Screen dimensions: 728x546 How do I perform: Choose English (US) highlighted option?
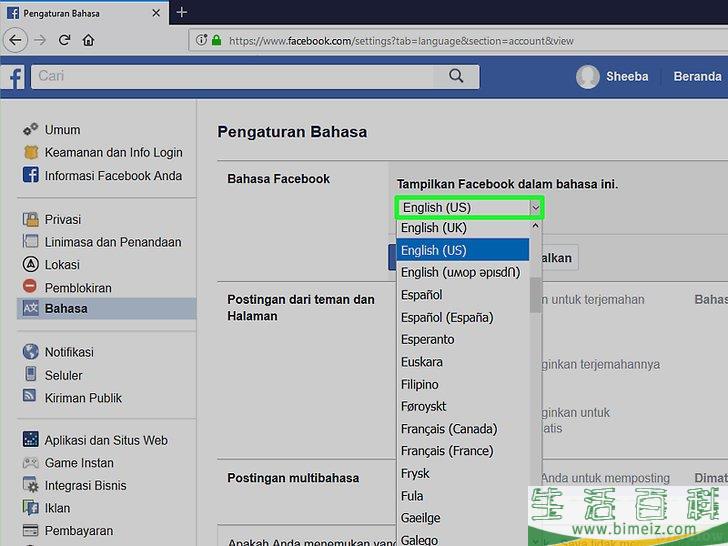point(462,250)
